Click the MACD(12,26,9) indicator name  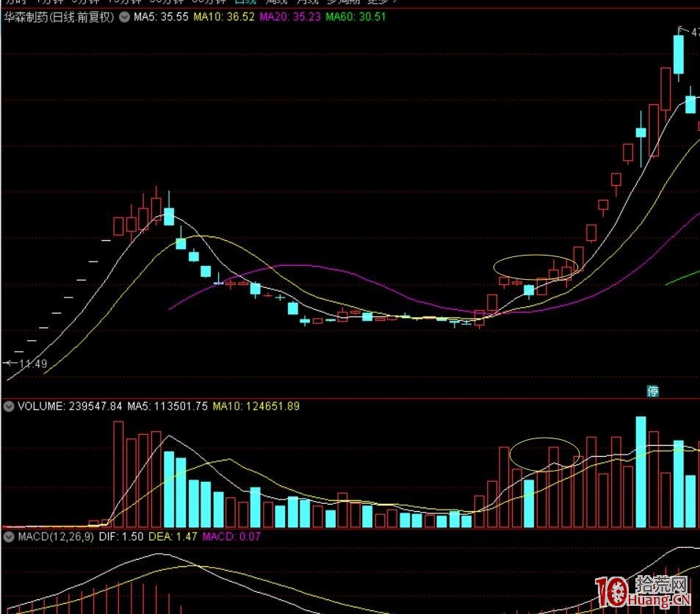point(56,537)
